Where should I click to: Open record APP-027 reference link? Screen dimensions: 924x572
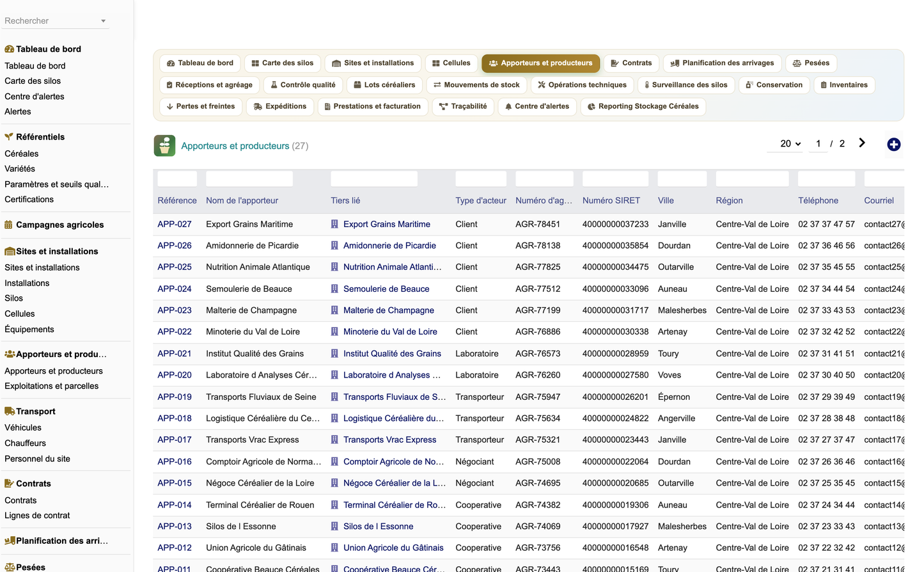(x=175, y=224)
